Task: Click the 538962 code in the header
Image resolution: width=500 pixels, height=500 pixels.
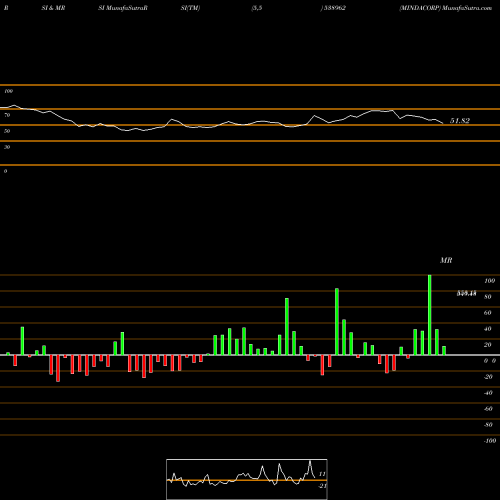Action: pos(334,8)
